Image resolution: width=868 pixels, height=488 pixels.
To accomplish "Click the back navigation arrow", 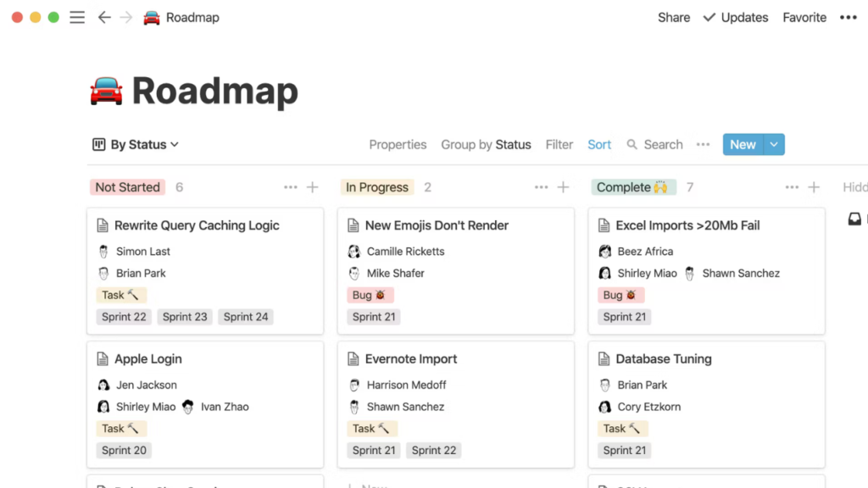I will click(x=103, y=17).
